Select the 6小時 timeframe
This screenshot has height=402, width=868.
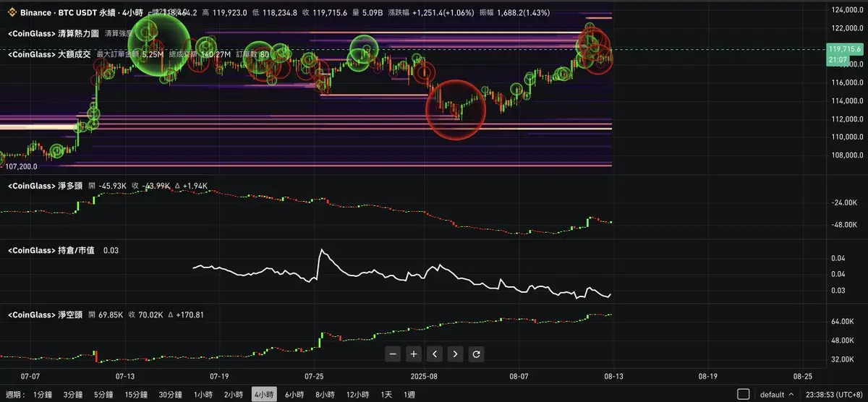coord(294,395)
